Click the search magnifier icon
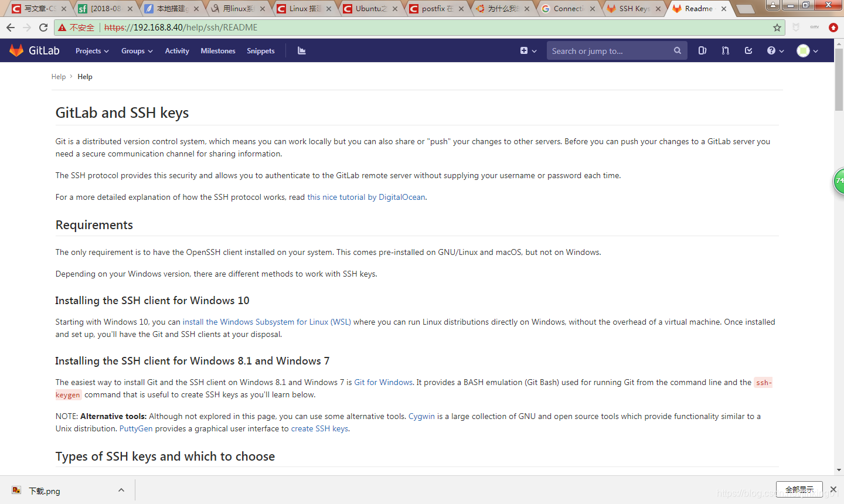The image size is (844, 504). [678, 51]
